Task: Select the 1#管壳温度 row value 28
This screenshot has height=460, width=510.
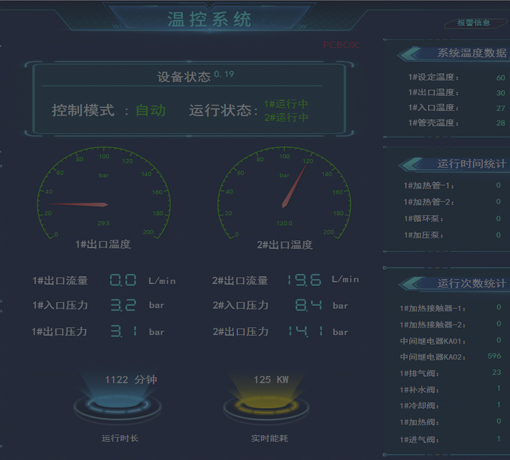Action: coord(501,123)
